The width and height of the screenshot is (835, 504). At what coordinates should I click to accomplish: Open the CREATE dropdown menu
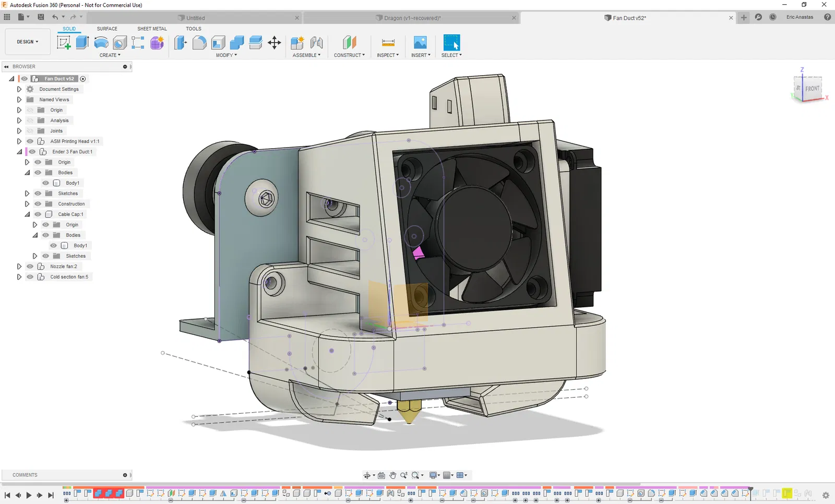coord(110,55)
